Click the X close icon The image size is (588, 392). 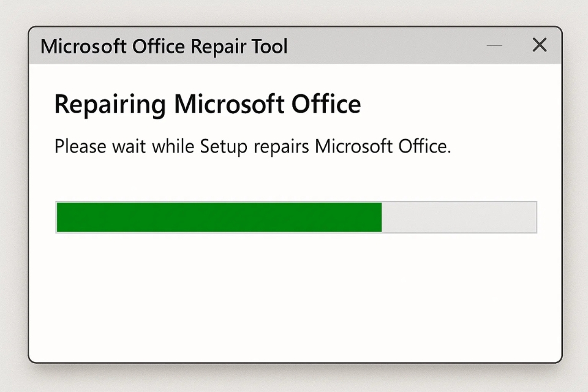[x=539, y=45]
